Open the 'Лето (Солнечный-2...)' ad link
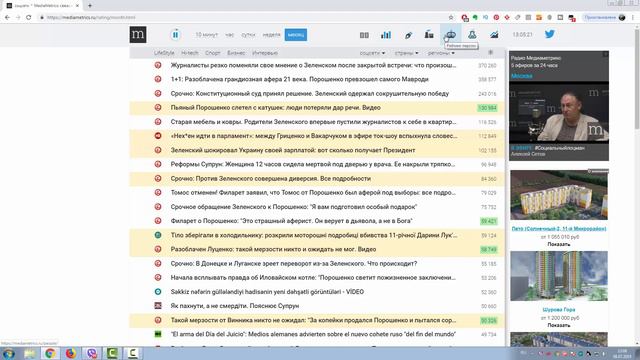The width and height of the screenshot is (640, 360). pyautogui.click(x=559, y=229)
